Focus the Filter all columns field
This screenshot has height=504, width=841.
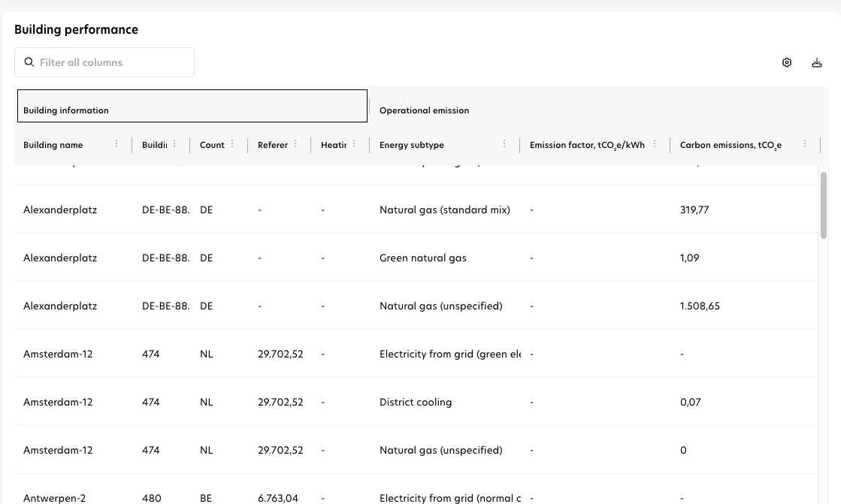click(104, 62)
